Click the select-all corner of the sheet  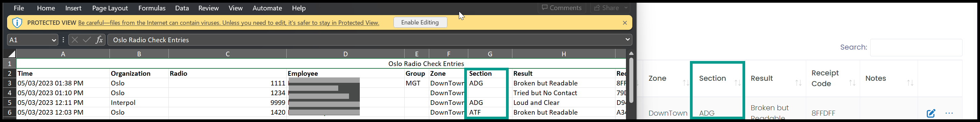pos(11,54)
